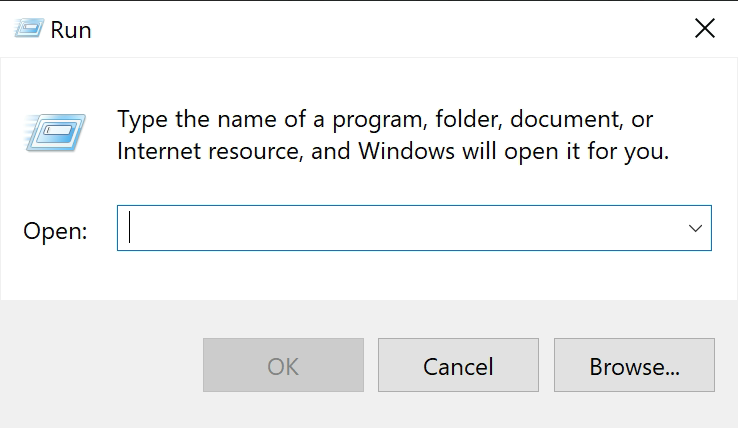Cancel the Run dialog
The width and height of the screenshot is (738, 428).
tap(458, 365)
